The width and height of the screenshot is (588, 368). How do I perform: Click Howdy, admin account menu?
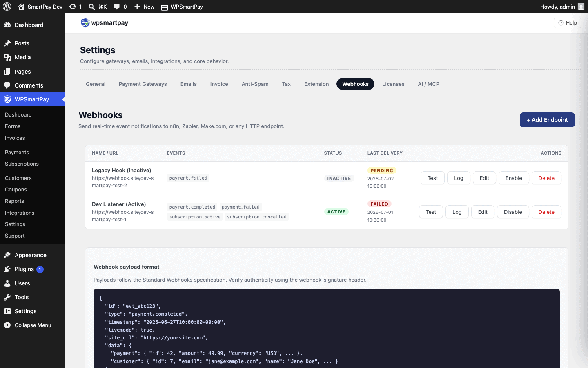(x=562, y=7)
